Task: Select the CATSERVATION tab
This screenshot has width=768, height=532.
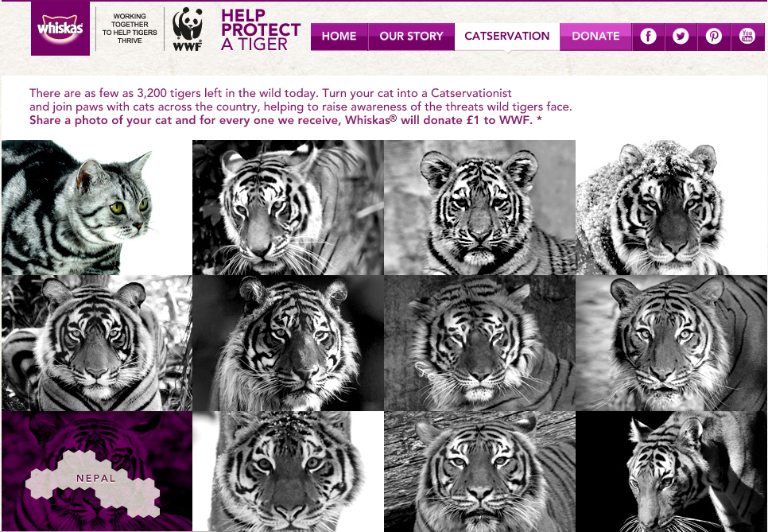Action: [507, 37]
